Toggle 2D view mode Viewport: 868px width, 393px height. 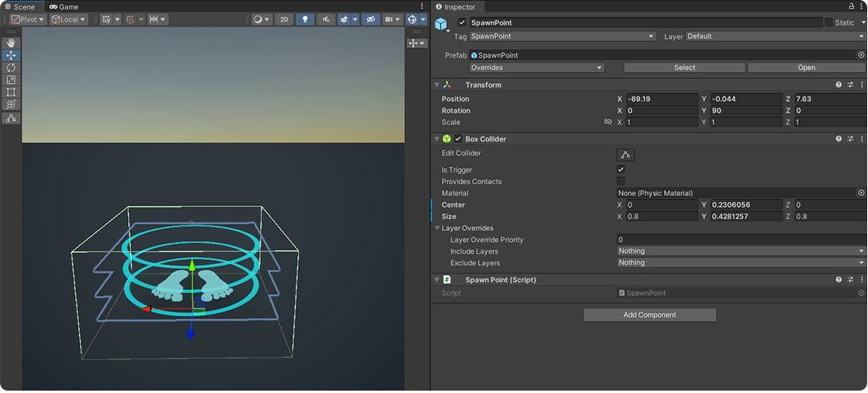point(285,19)
